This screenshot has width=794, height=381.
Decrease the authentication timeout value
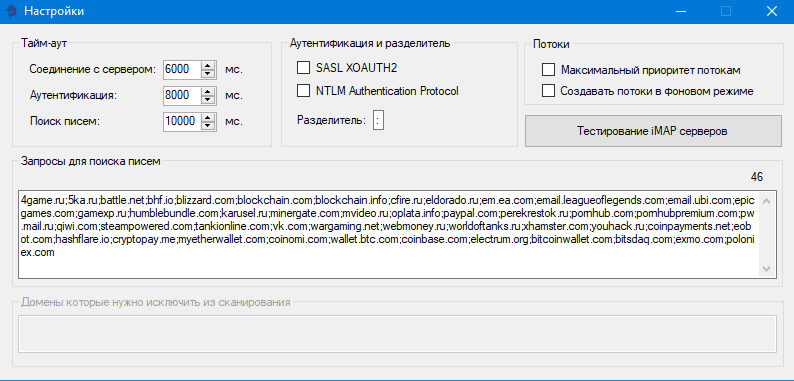[208, 99]
